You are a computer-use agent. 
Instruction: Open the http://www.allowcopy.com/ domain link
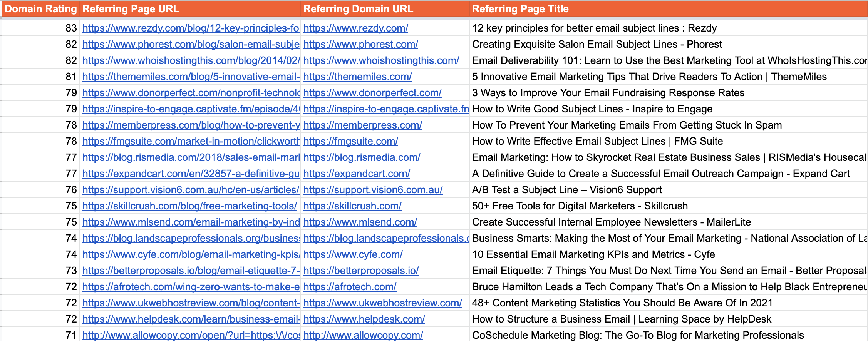click(x=363, y=335)
